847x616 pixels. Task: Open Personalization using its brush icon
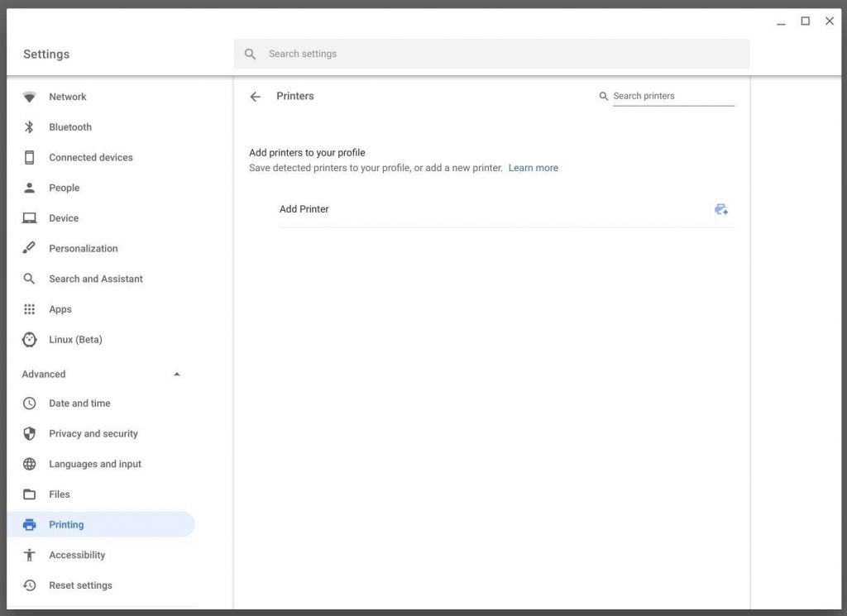click(x=30, y=248)
